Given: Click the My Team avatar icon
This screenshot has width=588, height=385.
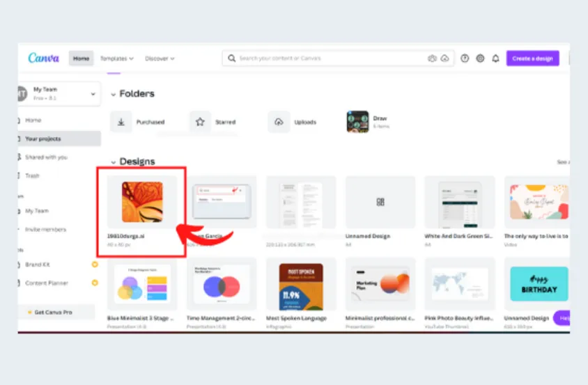Looking at the screenshot, I should click(x=22, y=93).
